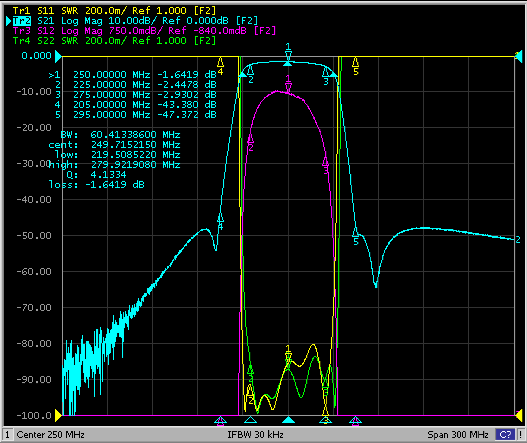Click the C? status indicator in status bar
Image resolution: width=527 pixels, height=443 pixels.
pos(505,435)
